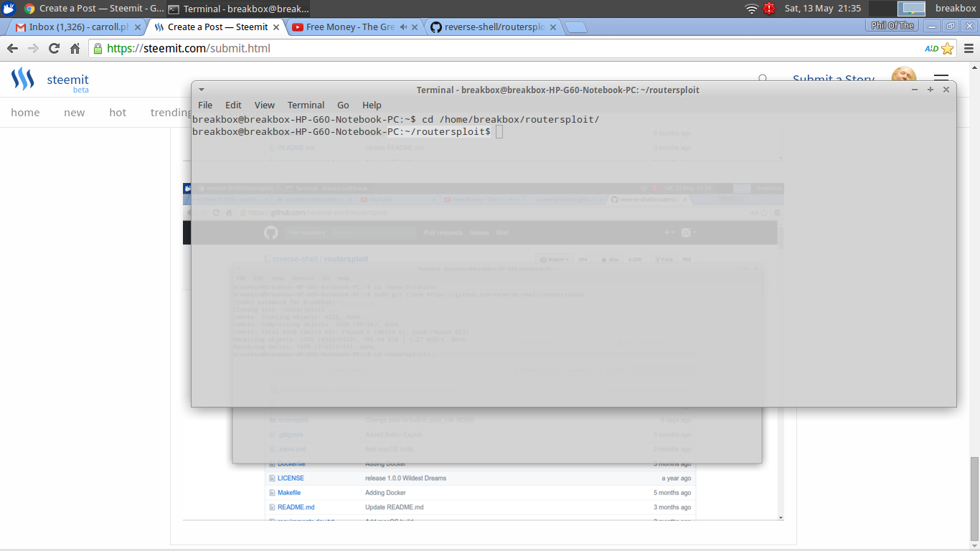Open the terminal Edit menu
The image size is (980, 551).
pos(233,105)
